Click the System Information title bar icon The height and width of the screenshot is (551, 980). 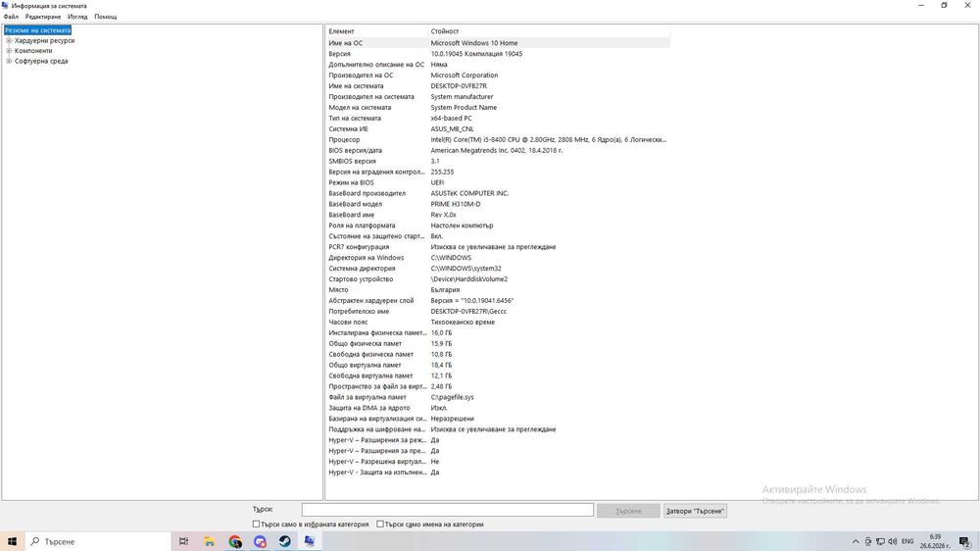[5, 6]
